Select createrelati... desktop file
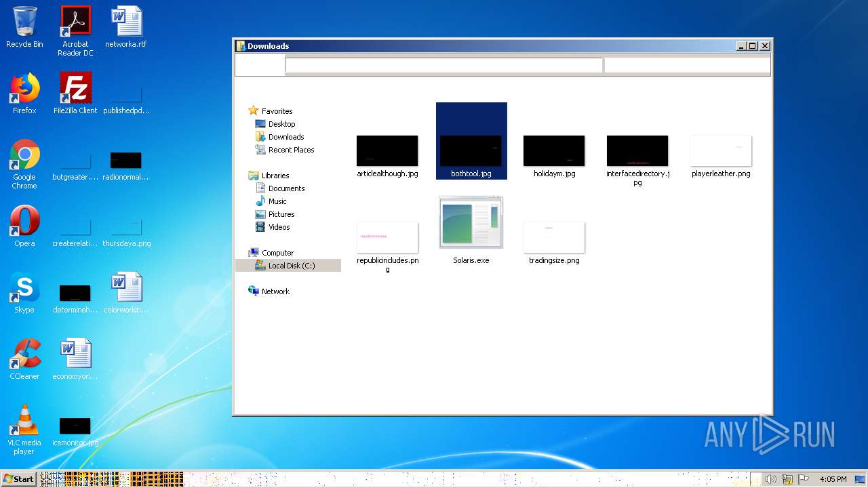 pyautogui.click(x=75, y=232)
